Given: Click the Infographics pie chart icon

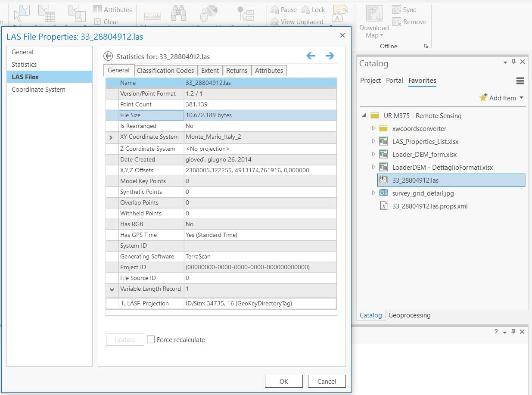Looking at the screenshot, I should coord(208,13).
